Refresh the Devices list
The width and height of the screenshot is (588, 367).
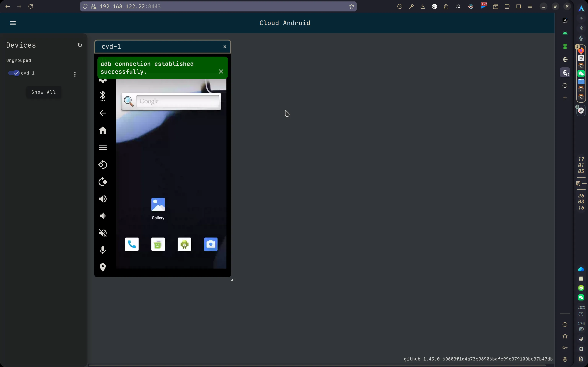click(80, 45)
